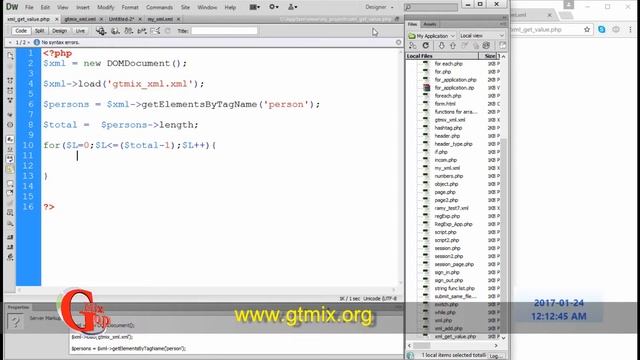
Task: Open the Help menu
Action: [x=230, y=7]
